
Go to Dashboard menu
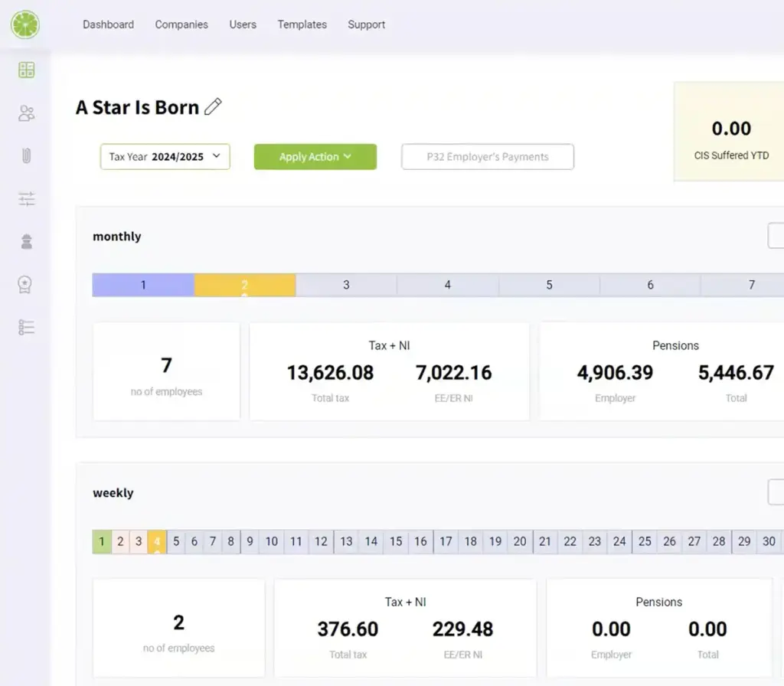[109, 24]
